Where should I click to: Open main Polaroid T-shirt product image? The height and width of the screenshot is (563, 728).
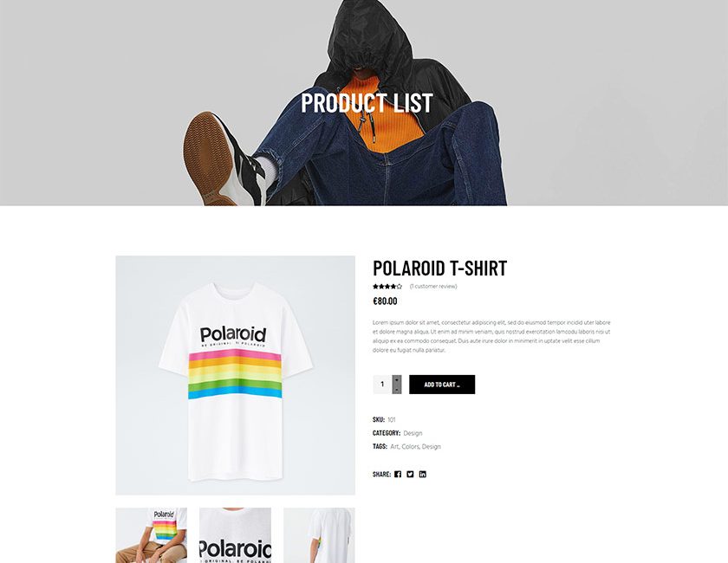click(x=236, y=375)
